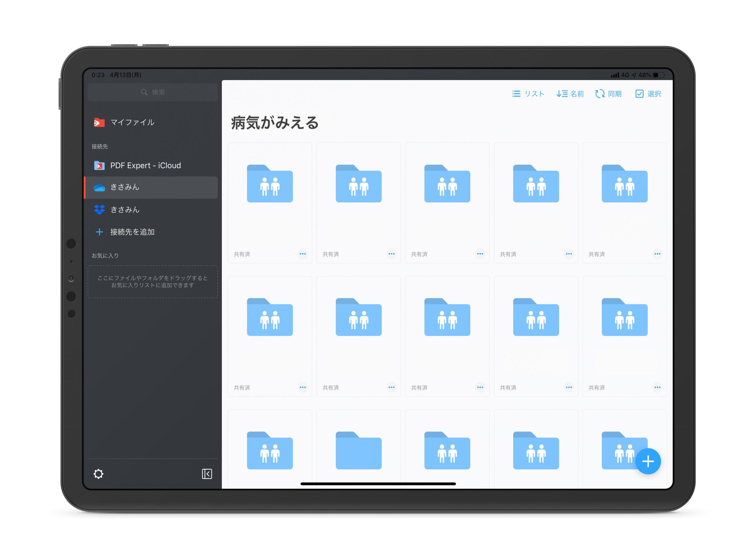The height and width of the screenshot is (559, 756).
Task: Tap the battery indicator in status bar
Action: click(x=659, y=75)
